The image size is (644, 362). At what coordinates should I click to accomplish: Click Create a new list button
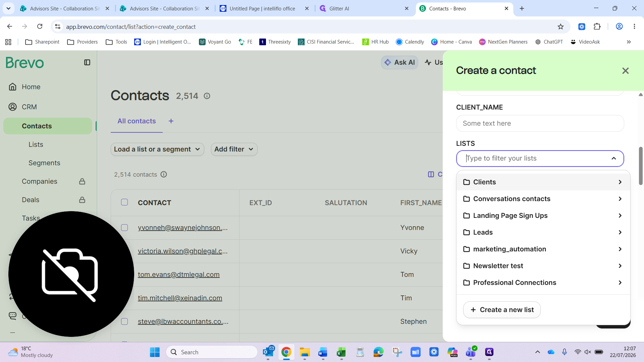[502, 310]
